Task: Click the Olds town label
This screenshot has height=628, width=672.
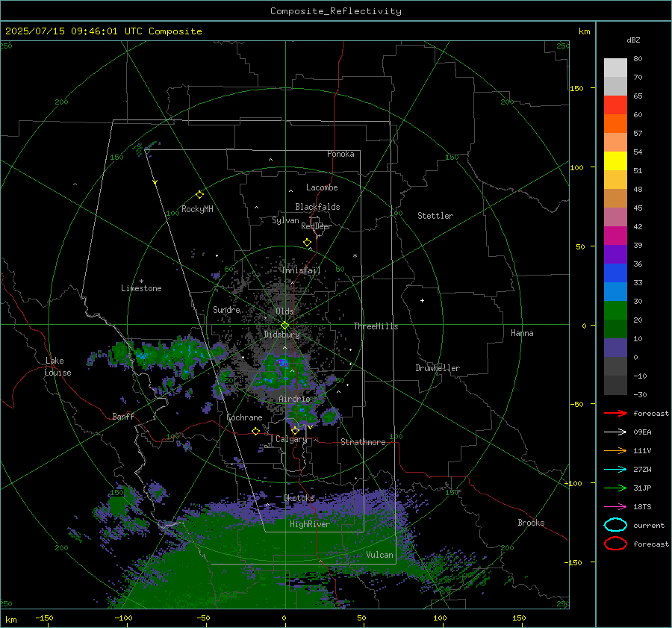Action: 284,311
